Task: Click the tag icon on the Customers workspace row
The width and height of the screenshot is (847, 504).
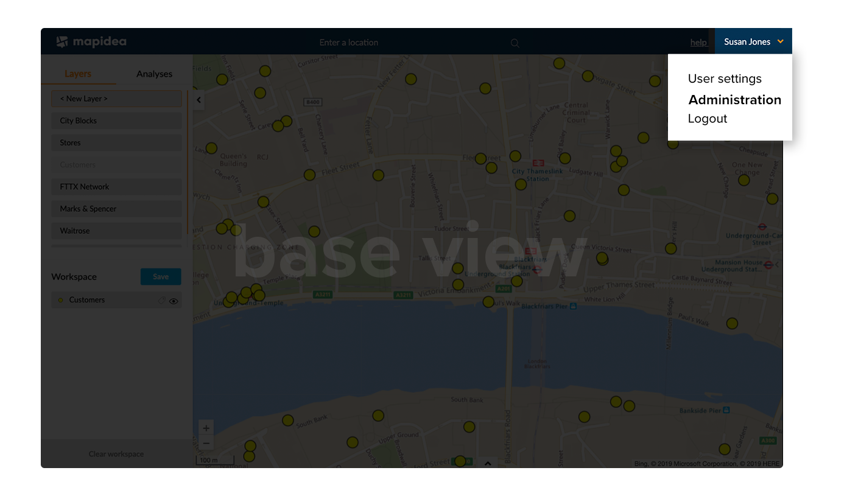Action: pyautogui.click(x=161, y=299)
